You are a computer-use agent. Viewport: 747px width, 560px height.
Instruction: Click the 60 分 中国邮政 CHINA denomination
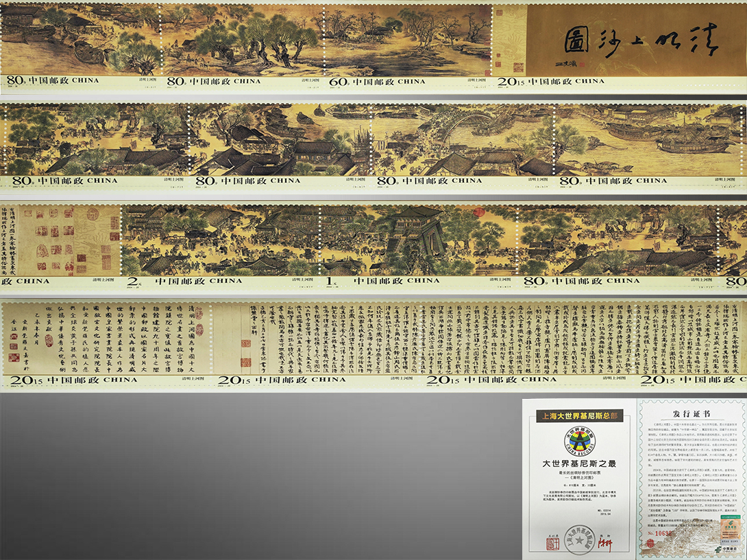coord(378,82)
